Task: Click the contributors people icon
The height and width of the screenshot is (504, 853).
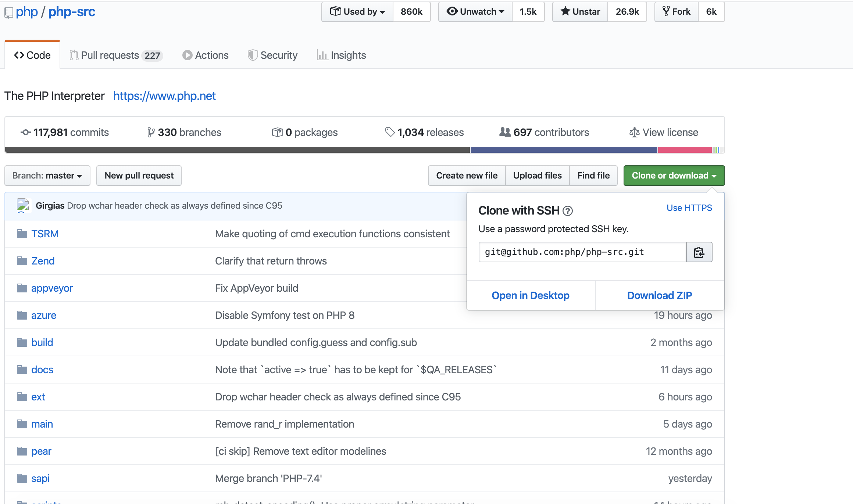Action: coord(505,132)
